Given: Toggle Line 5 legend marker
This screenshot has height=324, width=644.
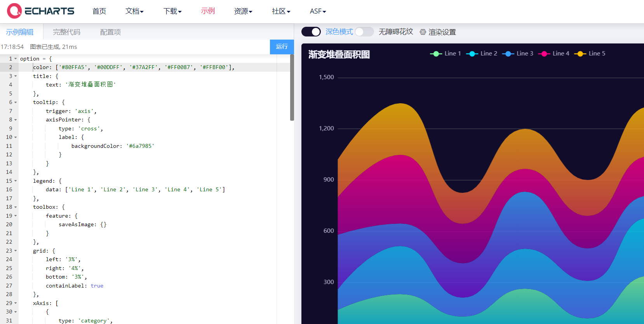Looking at the screenshot, I should [580, 54].
